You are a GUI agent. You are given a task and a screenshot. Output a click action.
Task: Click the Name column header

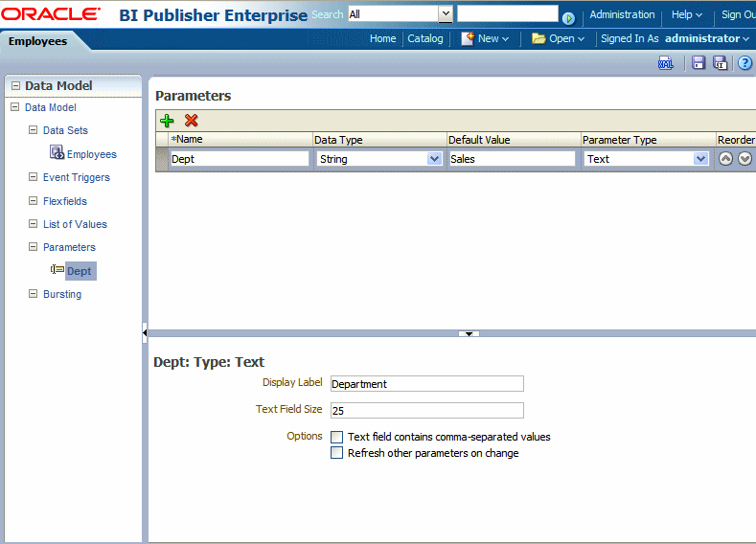coord(241,139)
